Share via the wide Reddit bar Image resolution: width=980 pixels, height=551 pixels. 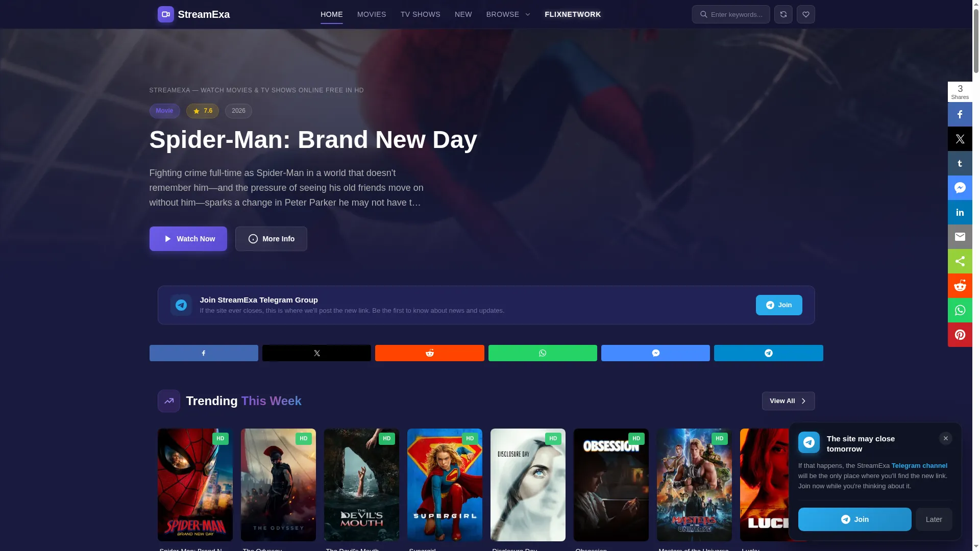tap(430, 353)
